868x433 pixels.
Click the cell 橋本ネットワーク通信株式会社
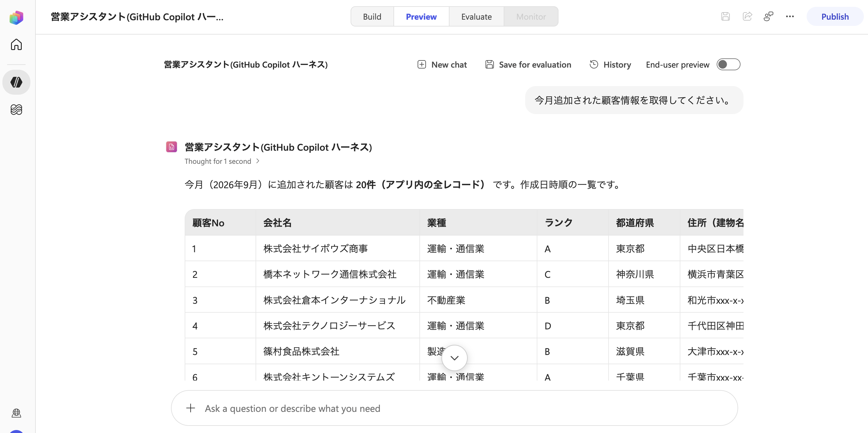pos(337,274)
